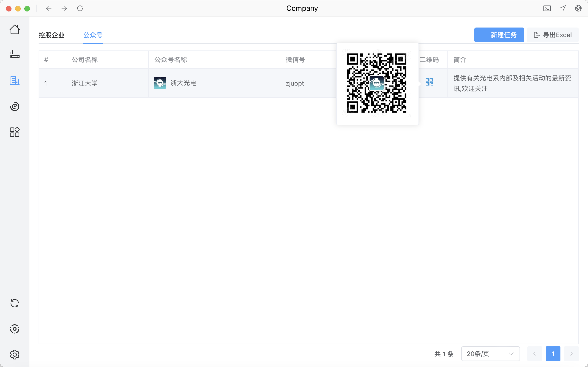The image size is (588, 367).
Task: Open the settings gear in sidebar
Action: tap(14, 355)
